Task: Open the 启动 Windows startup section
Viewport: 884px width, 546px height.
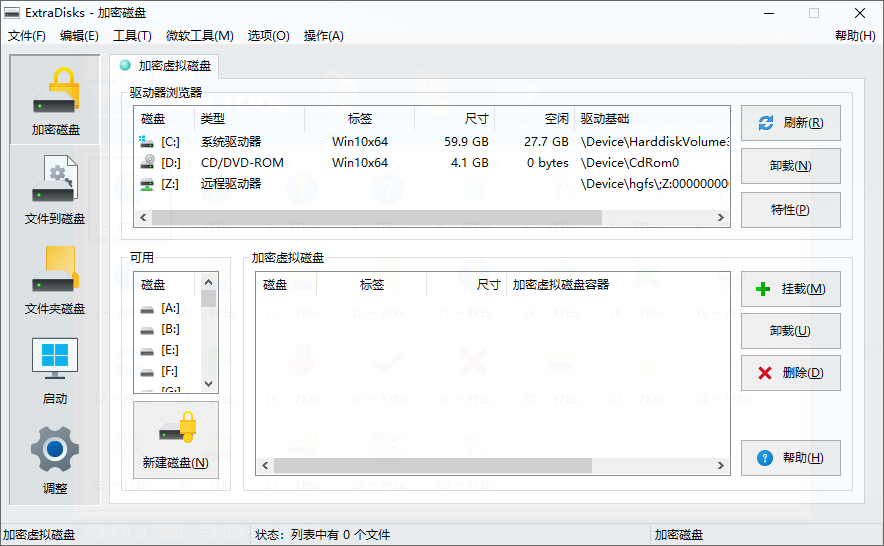Action: [x=55, y=371]
